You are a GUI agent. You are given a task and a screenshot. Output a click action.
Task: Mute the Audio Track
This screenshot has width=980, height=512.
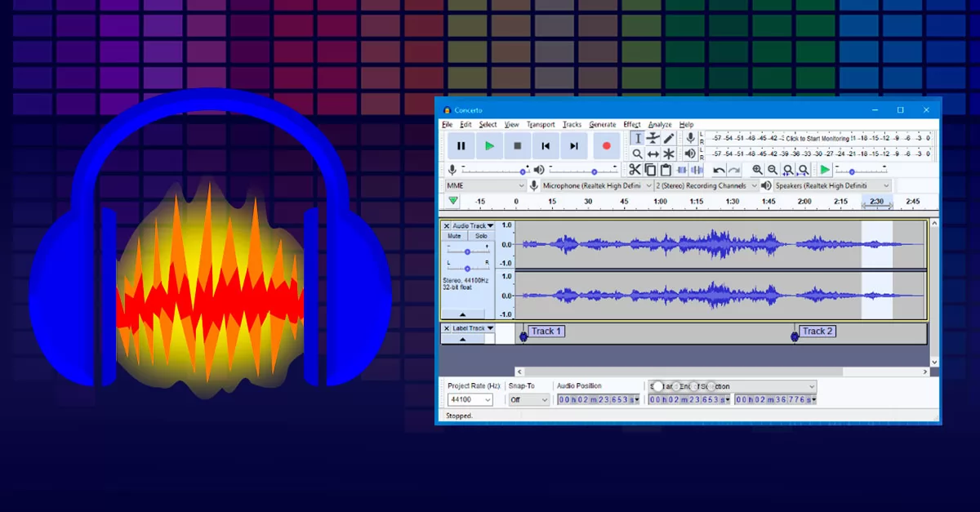[454, 236]
